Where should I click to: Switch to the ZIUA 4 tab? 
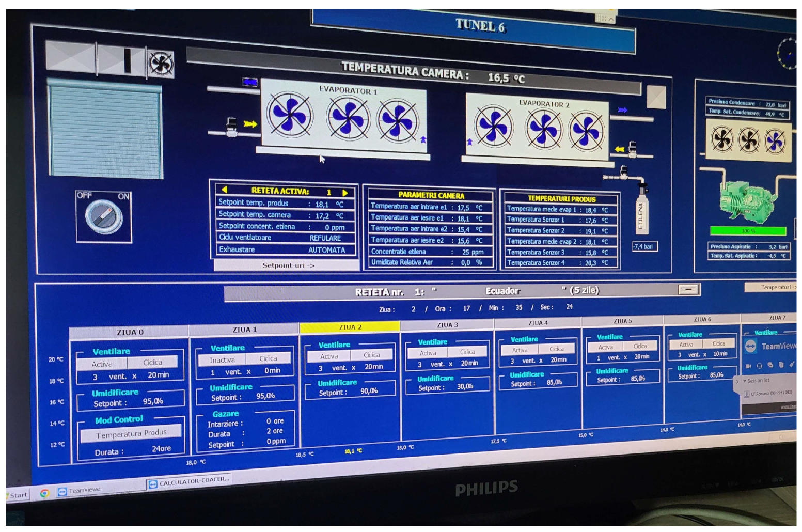tap(538, 323)
